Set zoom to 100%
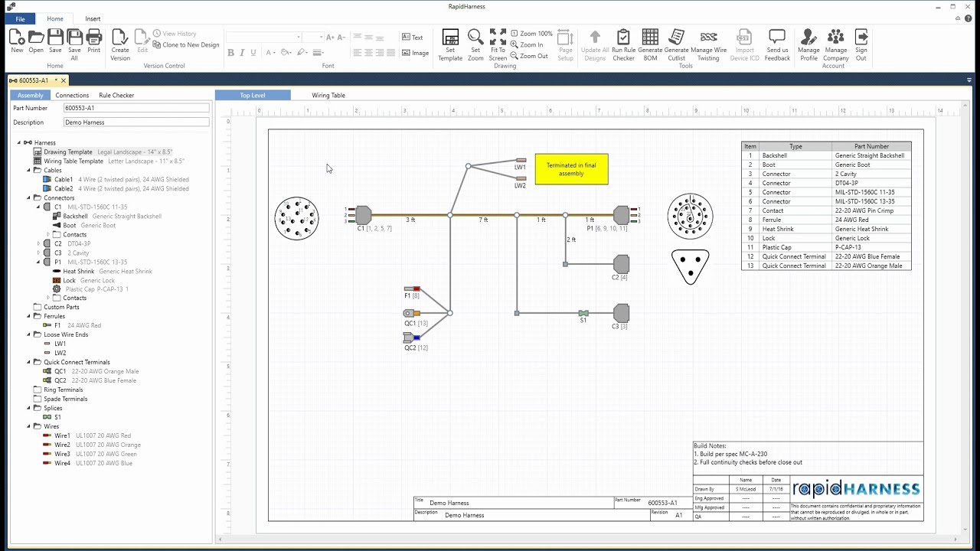The image size is (980, 551). pos(531,34)
